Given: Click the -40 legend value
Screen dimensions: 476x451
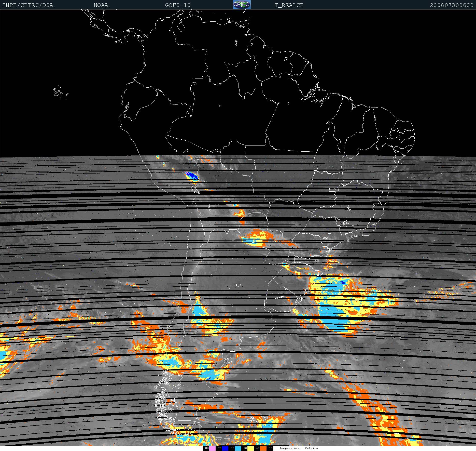Looking at the screenshot, I should [x=257, y=448].
